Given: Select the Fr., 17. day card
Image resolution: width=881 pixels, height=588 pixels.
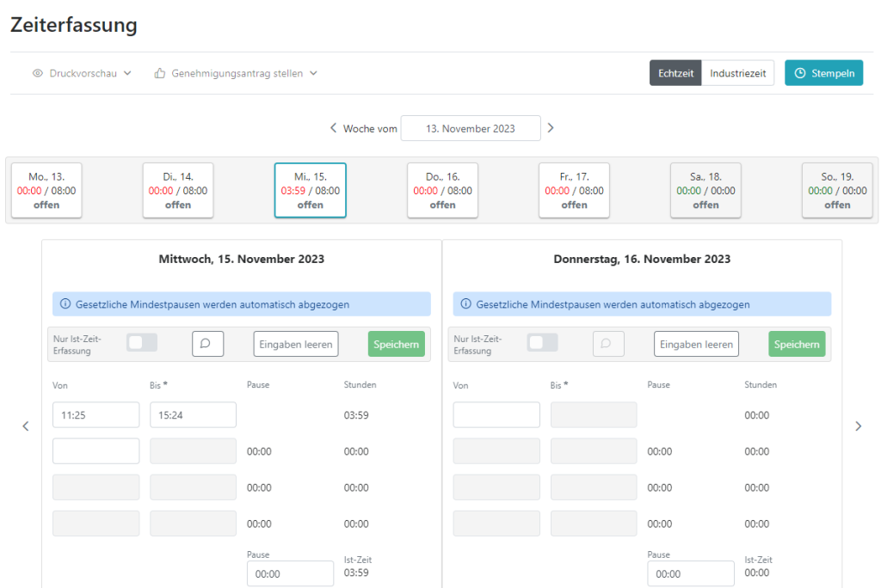Looking at the screenshot, I should tap(574, 190).
